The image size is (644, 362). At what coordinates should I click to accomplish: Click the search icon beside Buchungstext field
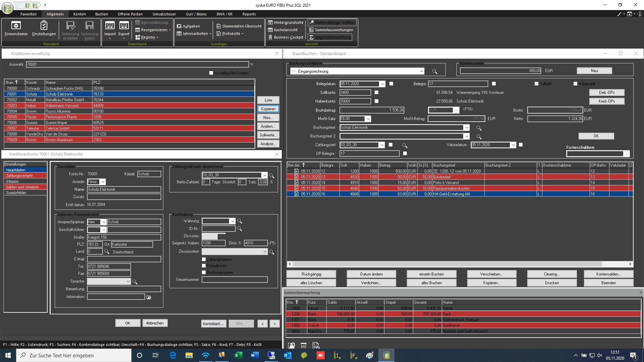pyautogui.click(x=479, y=128)
